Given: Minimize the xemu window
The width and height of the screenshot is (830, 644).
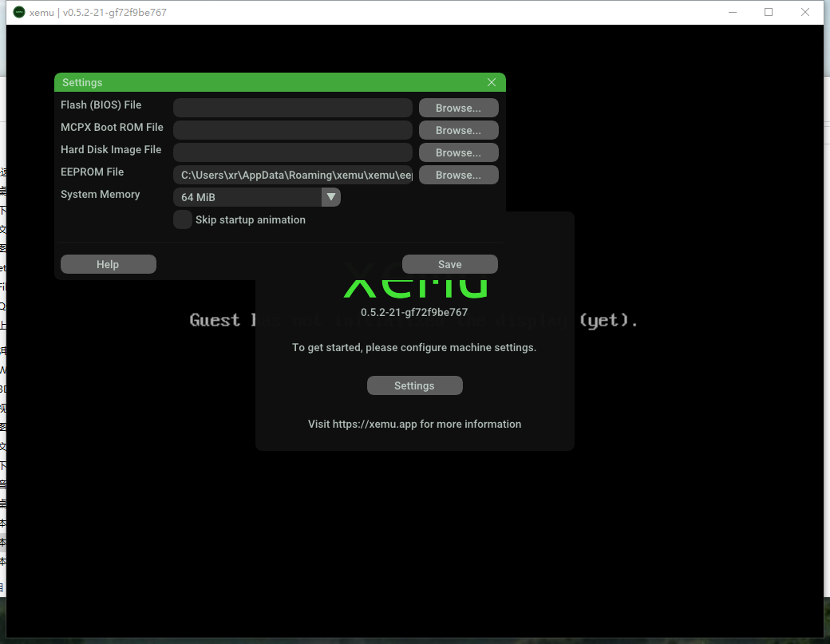Looking at the screenshot, I should (732, 12).
